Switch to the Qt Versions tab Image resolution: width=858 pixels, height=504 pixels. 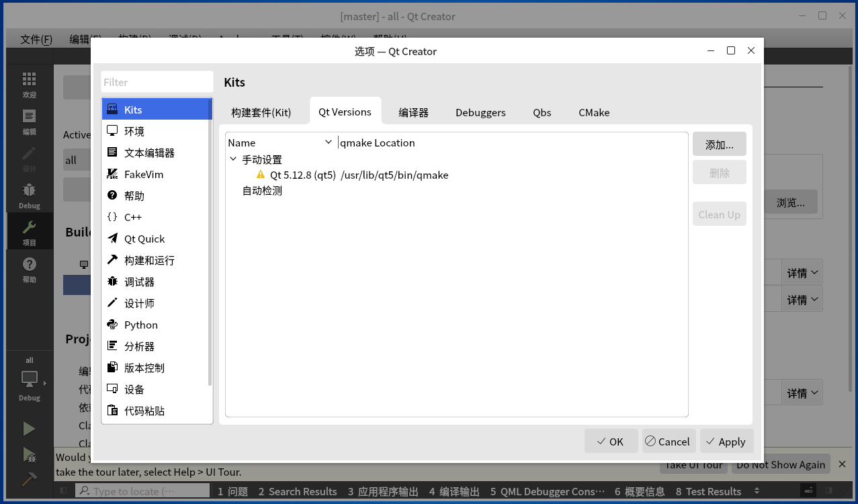pyautogui.click(x=345, y=112)
